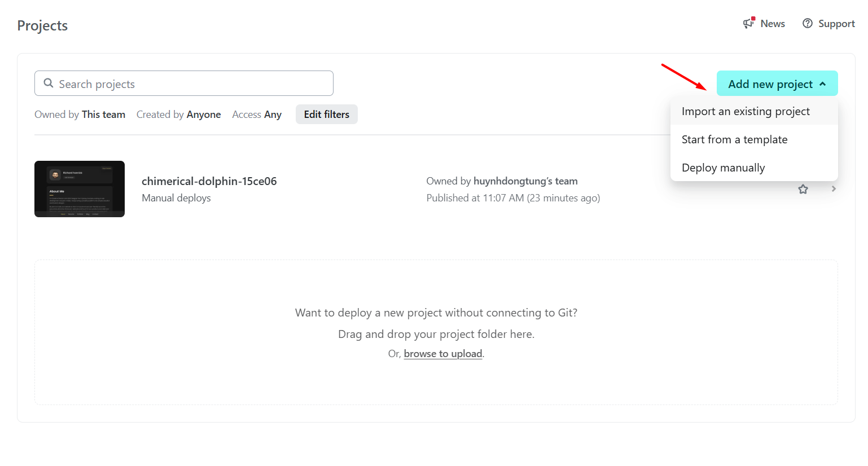This screenshot has height=466, width=868.
Task: Click the chevron on Add new project button
Action: click(823, 83)
